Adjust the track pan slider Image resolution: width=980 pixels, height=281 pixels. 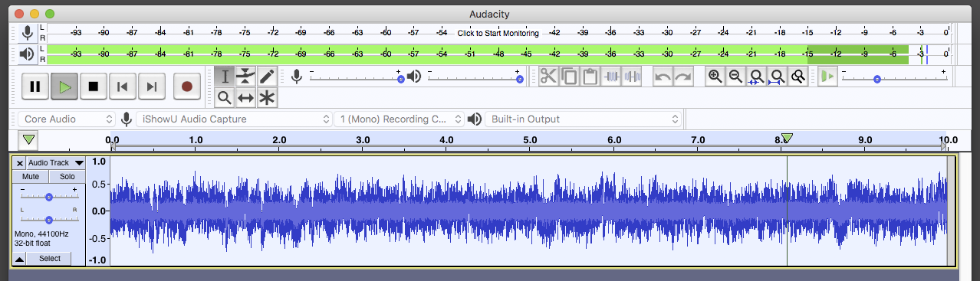[x=49, y=219]
